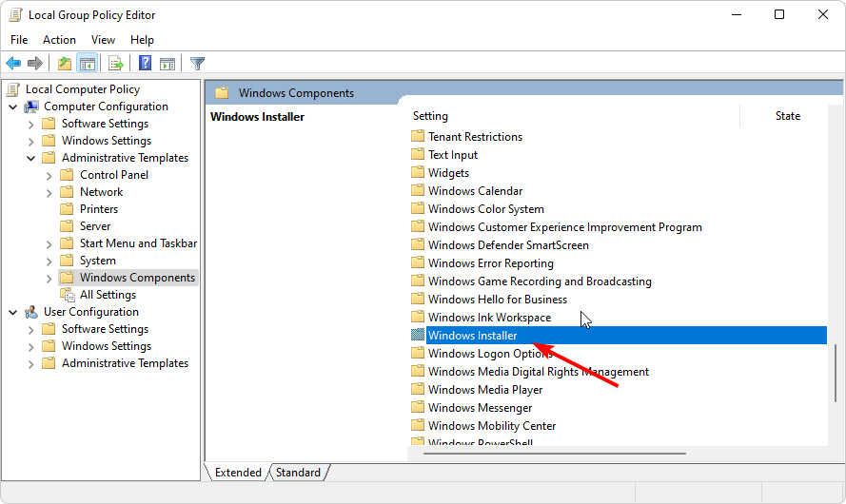The width and height of the screenshot is (846, 504).
Task: Expand the Start Menu and Taskbar node
Action: point(49,244)
